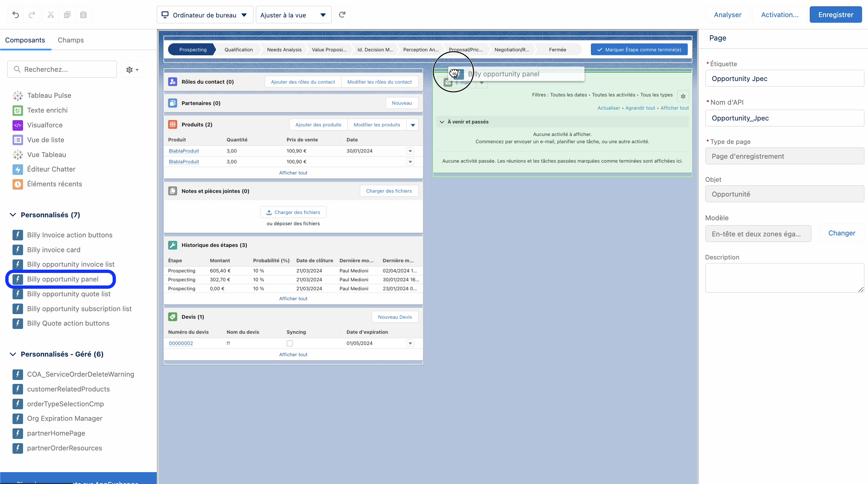Click Marquer Étape comme terminé(e)
The image size is (868, 484).
click(639, 49)
